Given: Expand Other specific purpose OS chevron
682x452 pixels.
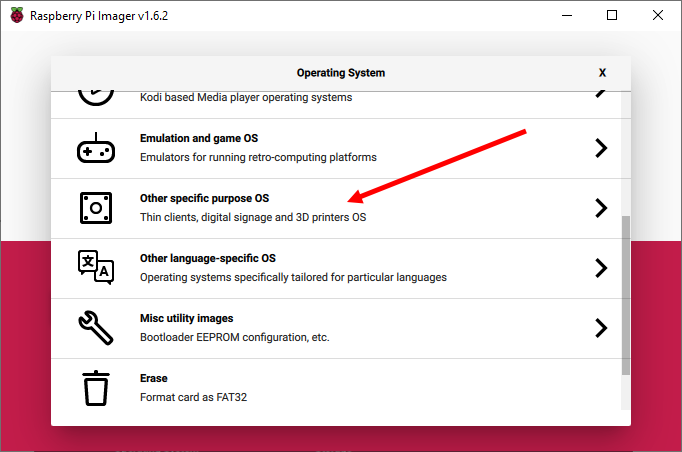Looking at the screenshot, I should coord(601,208).
